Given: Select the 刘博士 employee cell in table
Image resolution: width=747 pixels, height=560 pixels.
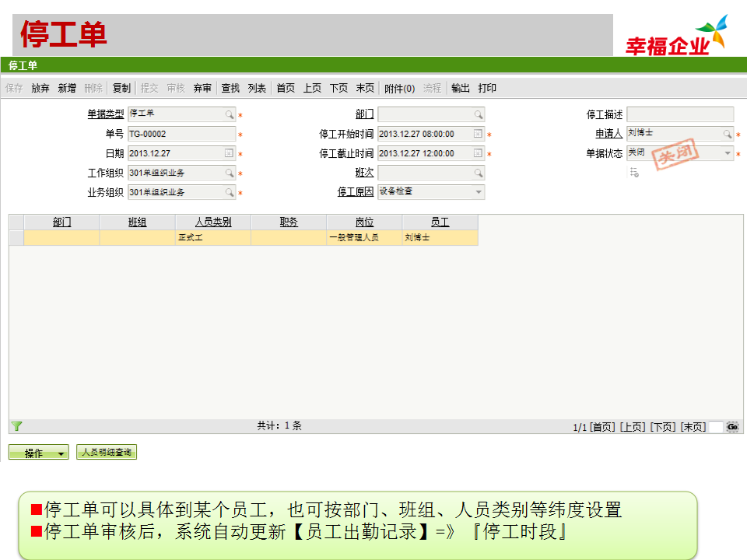Looking at the screenshot, I should pyautogui.click(x=440, y=238).
